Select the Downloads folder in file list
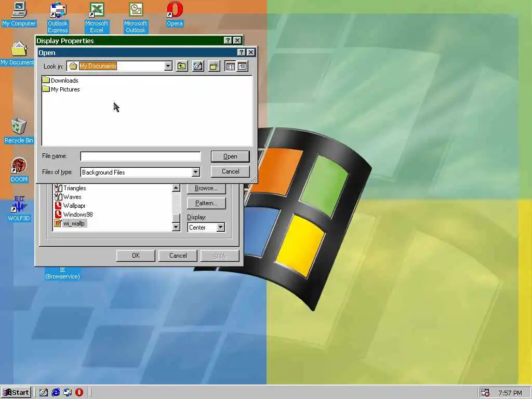Screen dimensions: 532x399 60,81
